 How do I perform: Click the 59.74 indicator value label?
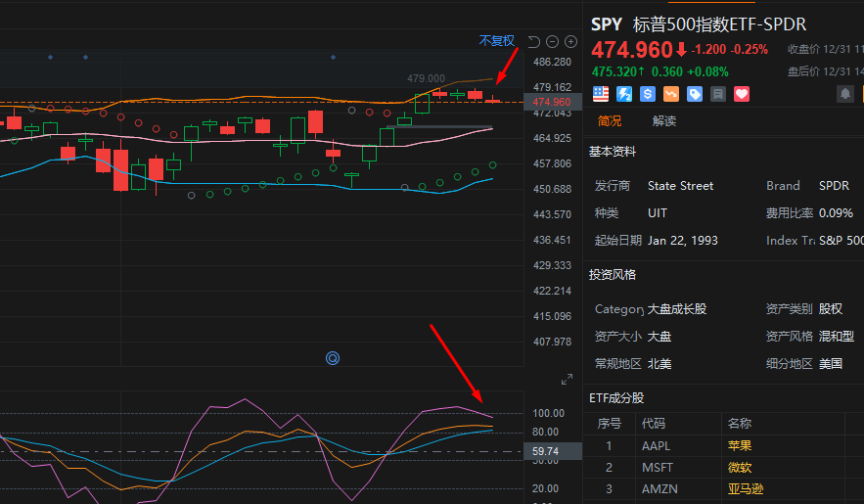(552, 451)
